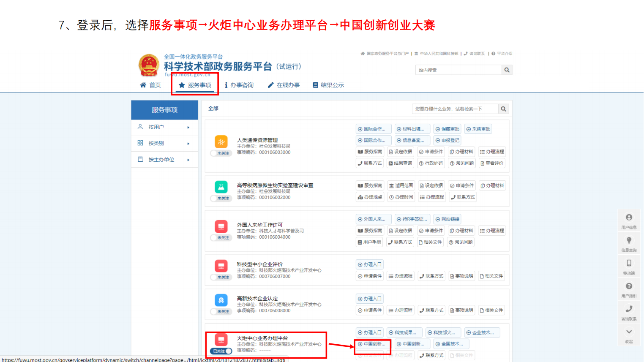The image size is (644, 362).
Task: Click 事项说明 for 高新技术企业认定
Action: tap(461, 310)
